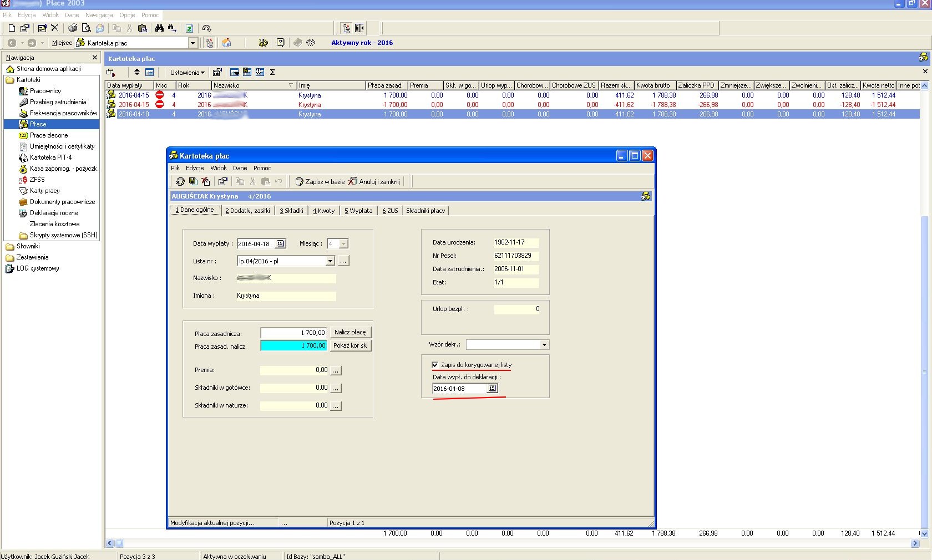Click the delete X icon in main toolbar
The image size is (932, 560).
[x=54, y=28]
